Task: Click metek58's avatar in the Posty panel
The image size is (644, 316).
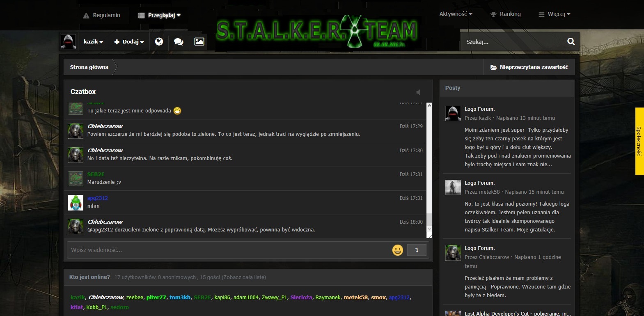Action: pos(453,187)
